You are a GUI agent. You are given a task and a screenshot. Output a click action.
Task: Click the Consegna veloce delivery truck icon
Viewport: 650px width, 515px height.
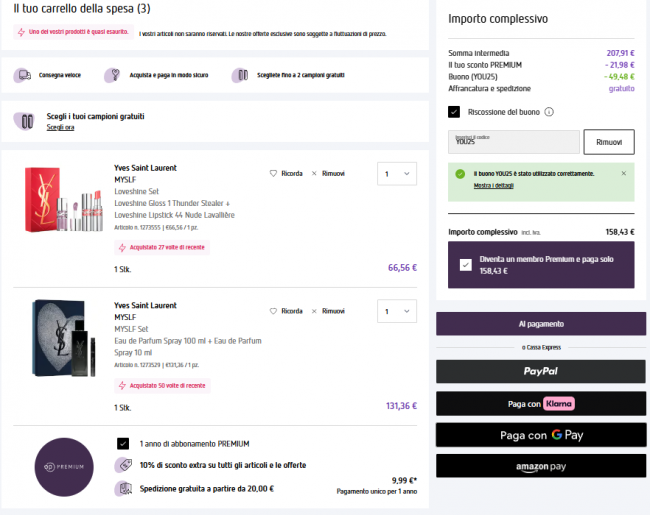(21, 75)
